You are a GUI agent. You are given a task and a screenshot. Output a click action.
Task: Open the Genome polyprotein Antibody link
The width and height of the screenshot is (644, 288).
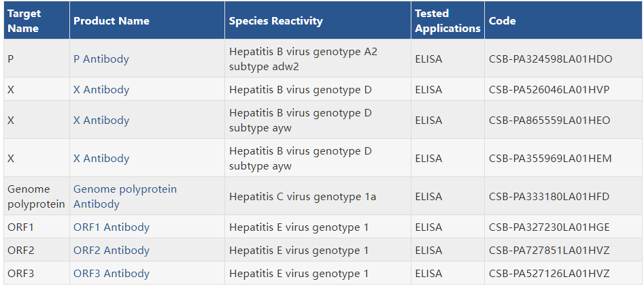(125, 197)
